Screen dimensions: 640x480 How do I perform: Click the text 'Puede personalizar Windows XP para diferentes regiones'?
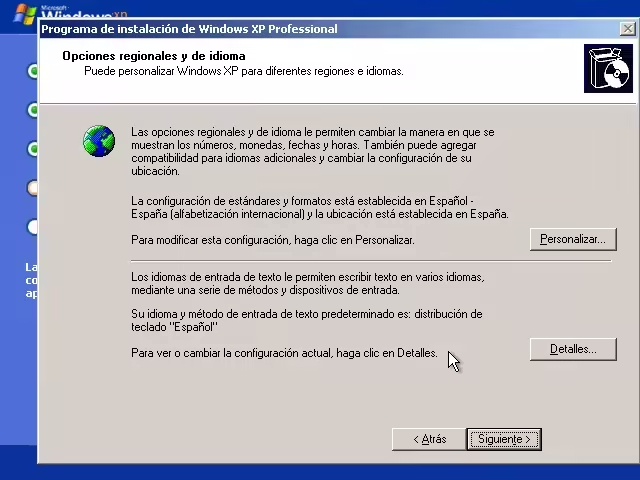[219, 71]
